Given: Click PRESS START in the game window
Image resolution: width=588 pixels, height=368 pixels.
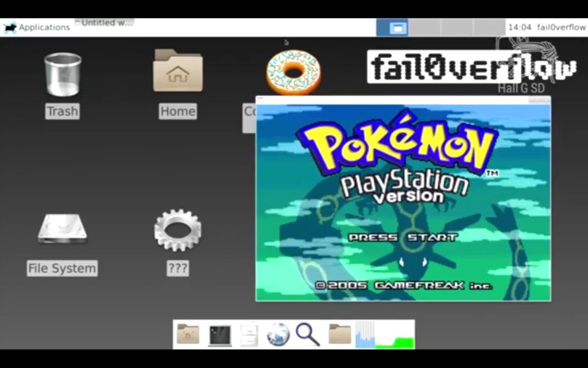Looking at the screenshot, I should click(403, 237).
